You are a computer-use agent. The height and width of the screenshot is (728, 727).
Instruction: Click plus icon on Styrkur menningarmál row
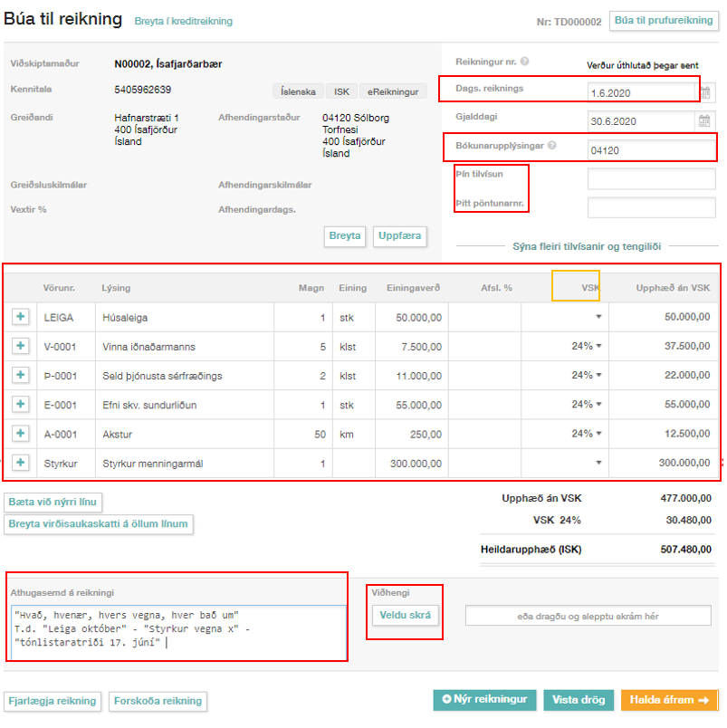(x=20, y=463)
